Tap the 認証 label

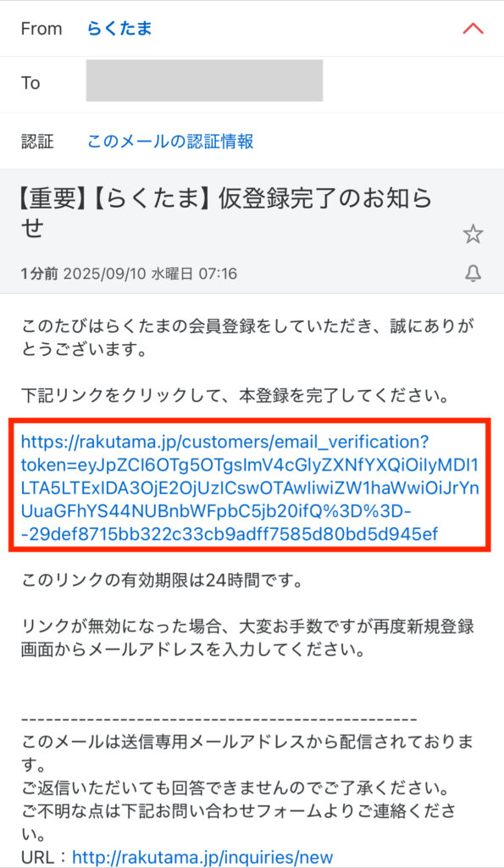coord(37,142)
